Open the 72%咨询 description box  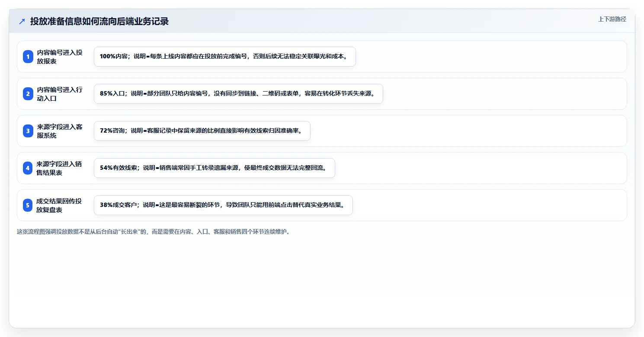pyautogui.click(x=202, y=131)
